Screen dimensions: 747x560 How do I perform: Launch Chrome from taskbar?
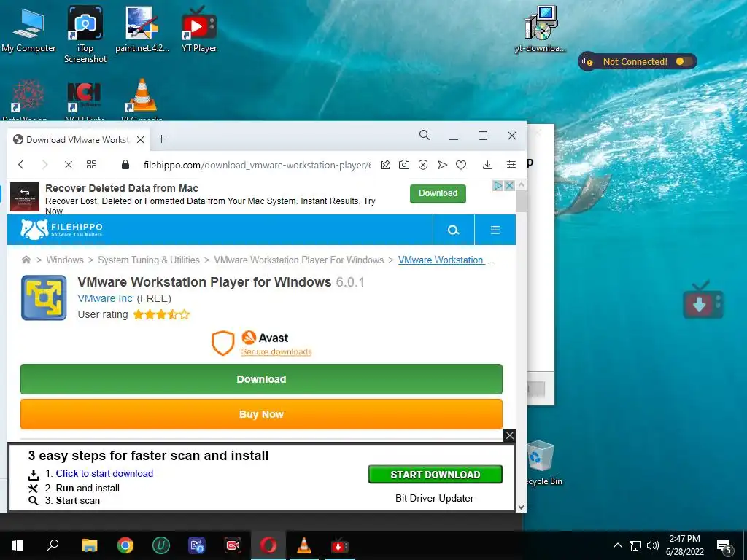[125, 545]
